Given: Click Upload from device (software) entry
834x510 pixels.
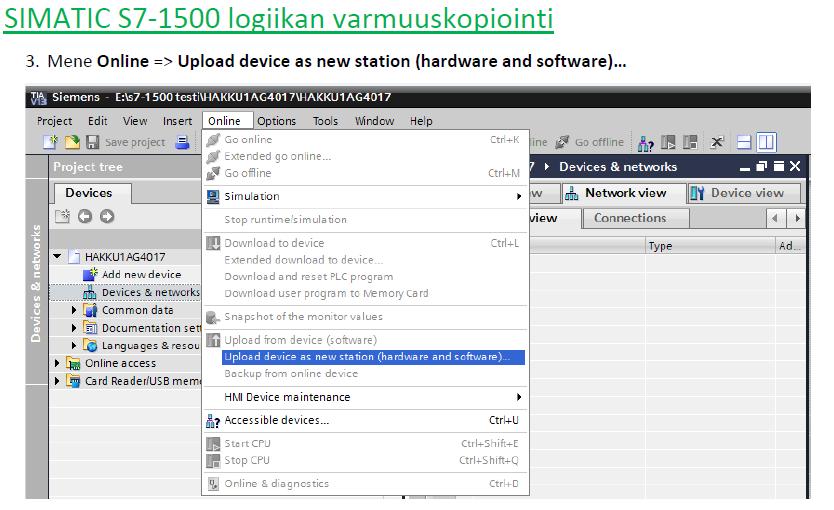Looking at the screenshot, I should (365, 340).
